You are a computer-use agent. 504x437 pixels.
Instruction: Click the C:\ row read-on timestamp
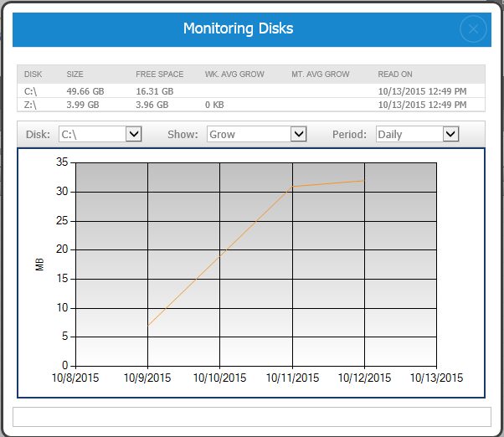click(422, 91)
